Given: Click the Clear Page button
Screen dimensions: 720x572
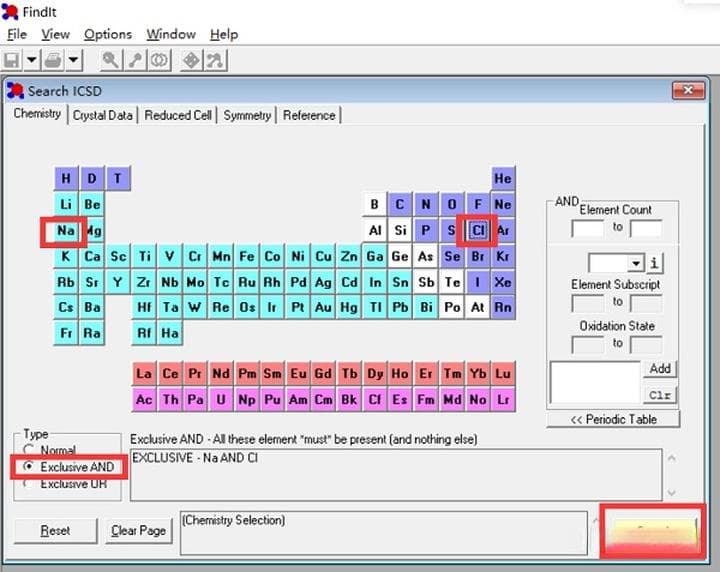Looking at the screenshot, I should point(139,531).
